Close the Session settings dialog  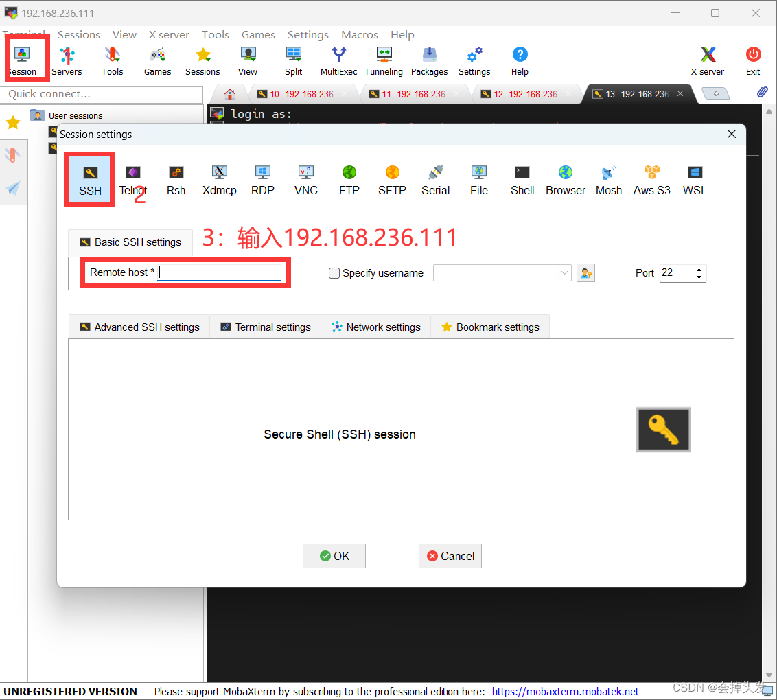click(732, 134)
